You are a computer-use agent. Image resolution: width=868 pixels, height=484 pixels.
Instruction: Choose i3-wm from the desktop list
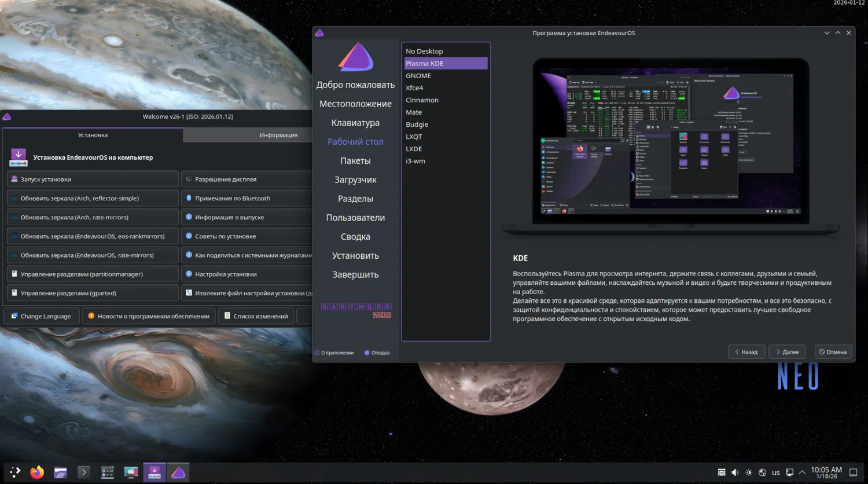click(446, 160)
